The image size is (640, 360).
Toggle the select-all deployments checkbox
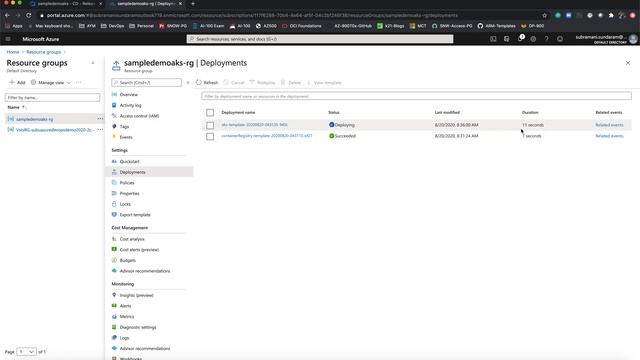210,112
